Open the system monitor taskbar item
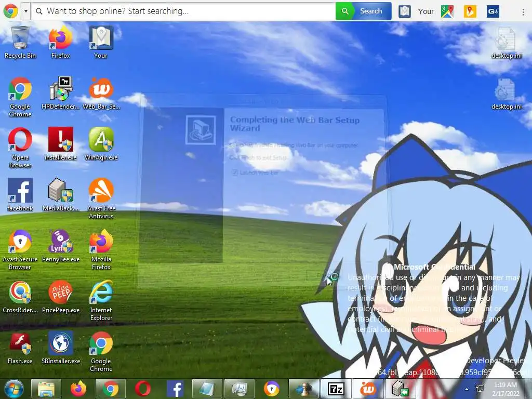 (239, 389)
